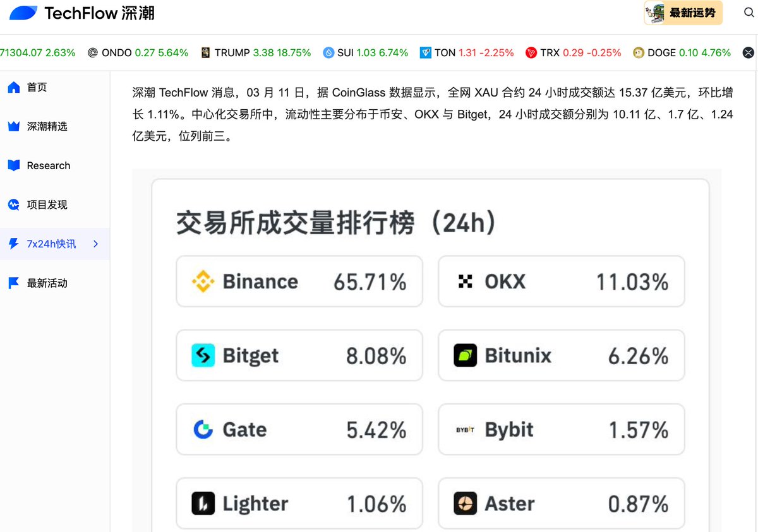Click the 7x24h快讯 lightning icon

pos(14,244)
